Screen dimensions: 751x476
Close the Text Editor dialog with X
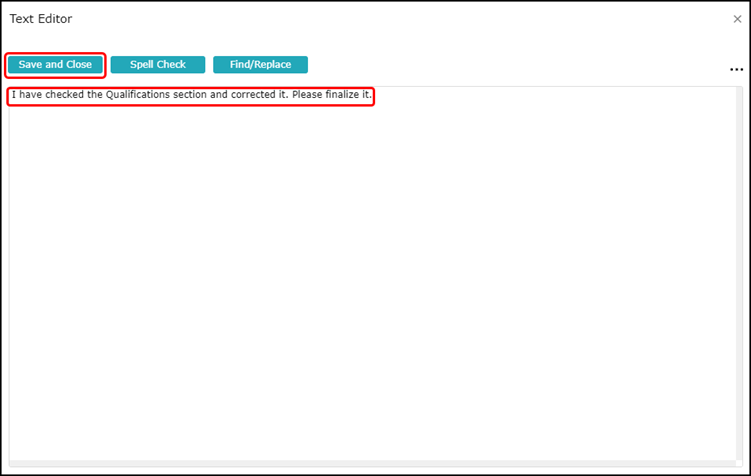[x=738, y=19]
